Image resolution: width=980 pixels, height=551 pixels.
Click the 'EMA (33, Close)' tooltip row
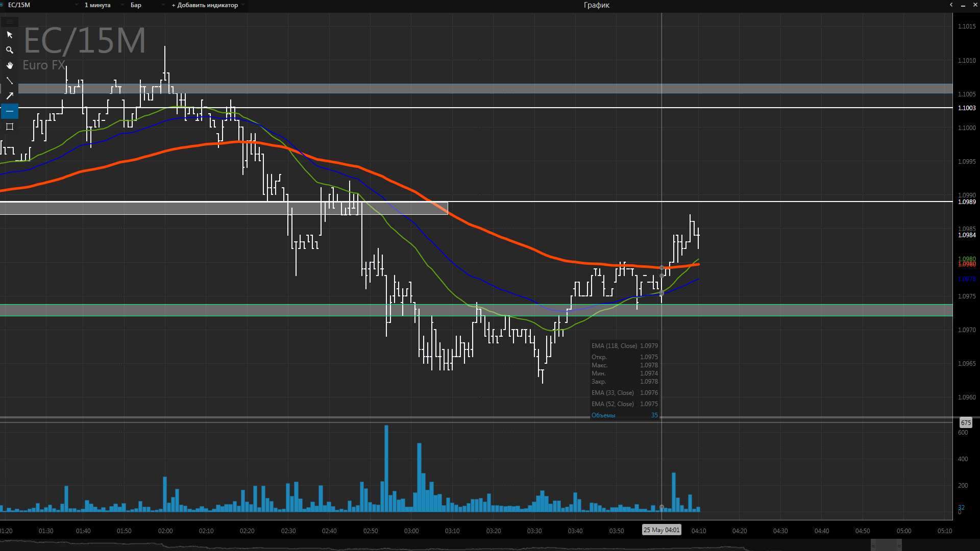coord(625,393)
